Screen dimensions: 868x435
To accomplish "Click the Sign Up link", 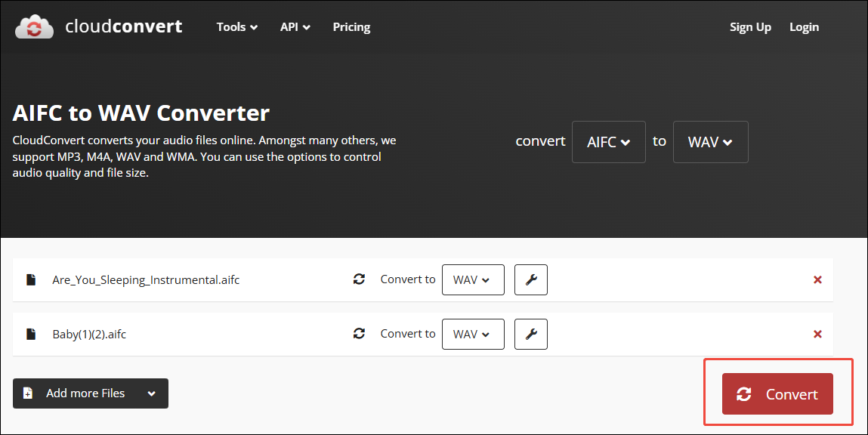I will click(750, 27).
